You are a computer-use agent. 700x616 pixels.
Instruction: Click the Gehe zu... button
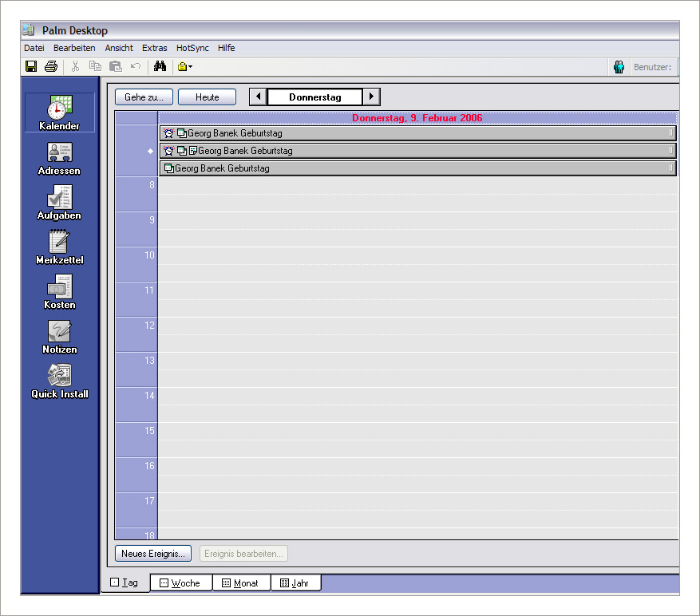pyautogui.click(x=144, y=97)
